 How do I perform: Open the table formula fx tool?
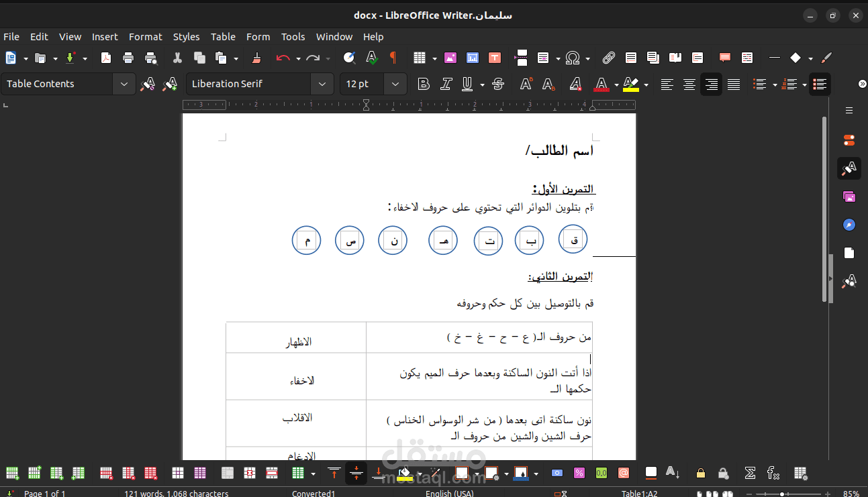coord(773,473)
